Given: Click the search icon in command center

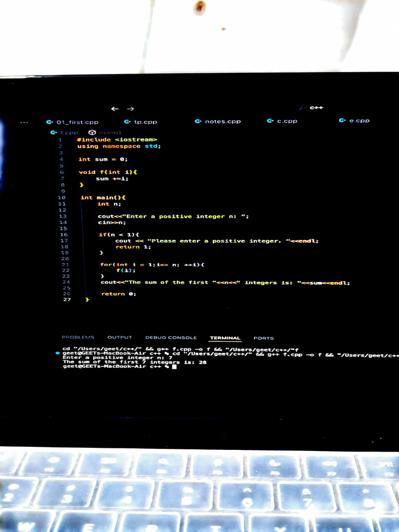Looking at the screenshot, I should click(303, 108).
